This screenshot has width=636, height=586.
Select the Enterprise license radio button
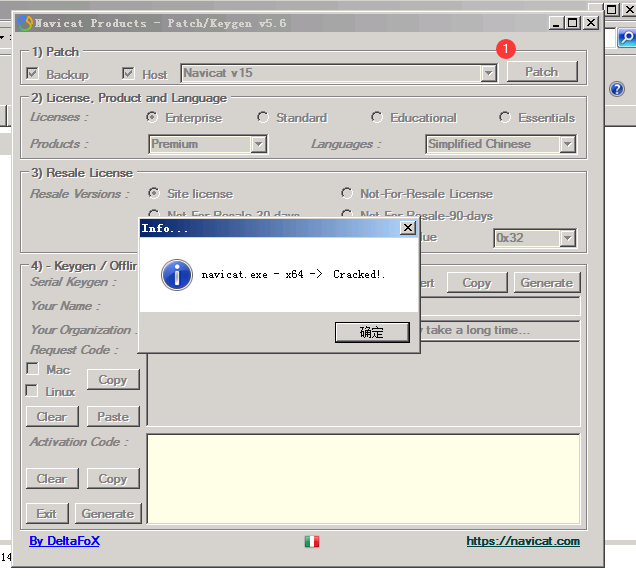[x=152, y=117]
